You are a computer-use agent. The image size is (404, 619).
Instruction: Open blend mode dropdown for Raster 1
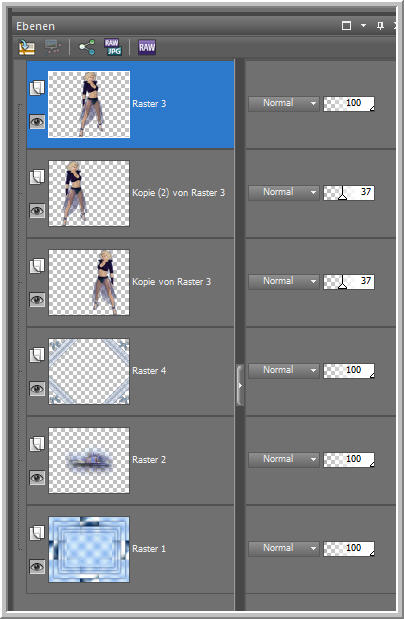(284, 548)
